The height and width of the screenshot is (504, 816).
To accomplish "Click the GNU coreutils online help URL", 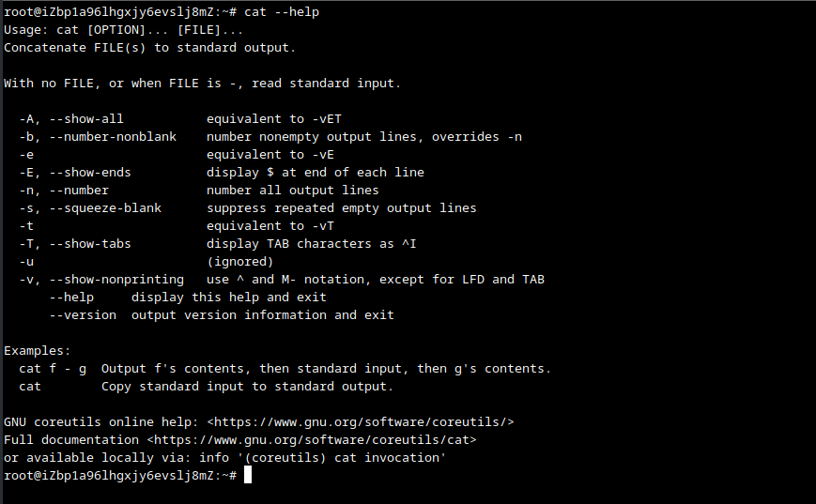I will click(x=361, y=422).
